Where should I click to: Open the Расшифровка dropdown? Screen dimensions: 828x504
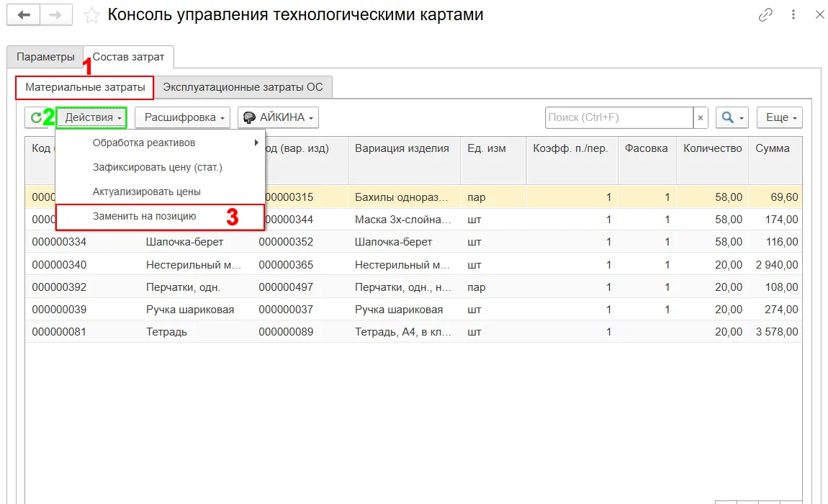[183, 117]
